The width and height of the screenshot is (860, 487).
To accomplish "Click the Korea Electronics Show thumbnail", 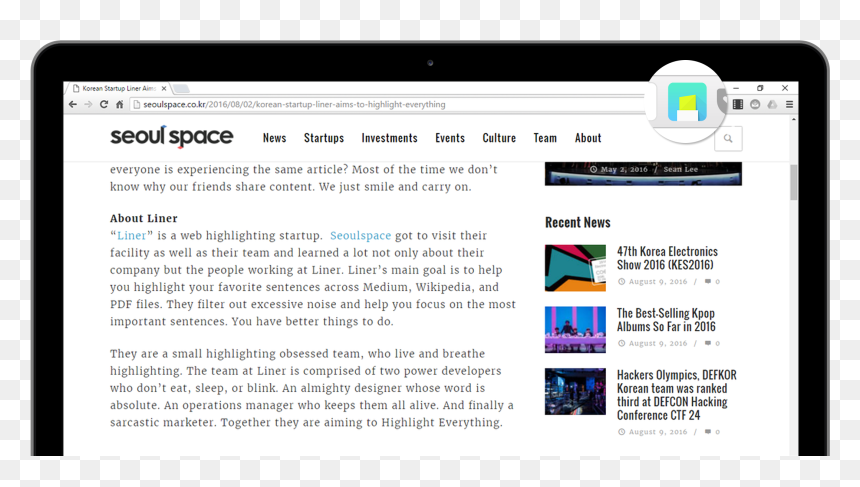I will [x=575, y=268].
